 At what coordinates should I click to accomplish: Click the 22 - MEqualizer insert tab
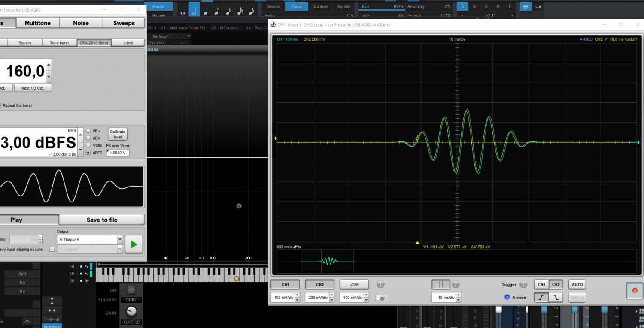pos(225,28)
